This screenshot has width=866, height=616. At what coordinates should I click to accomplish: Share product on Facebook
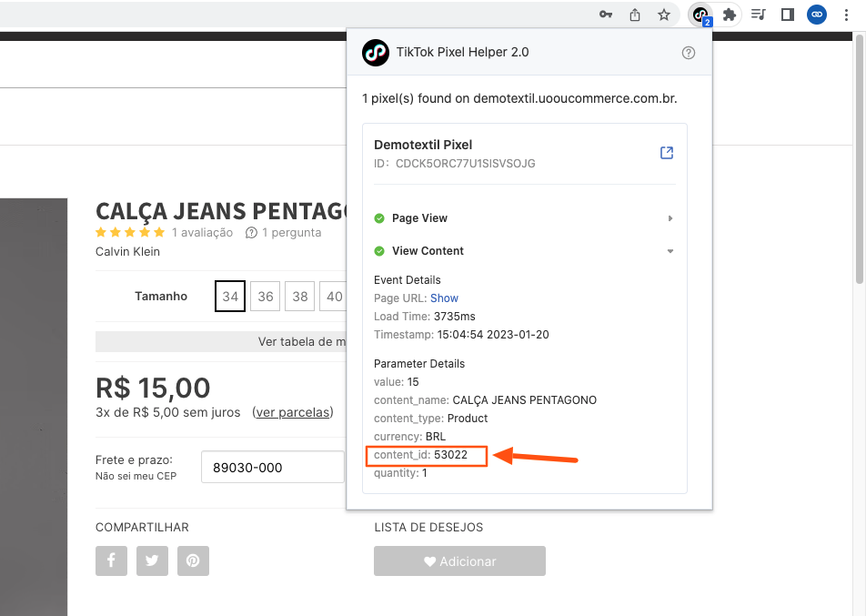tap(111, 560)
